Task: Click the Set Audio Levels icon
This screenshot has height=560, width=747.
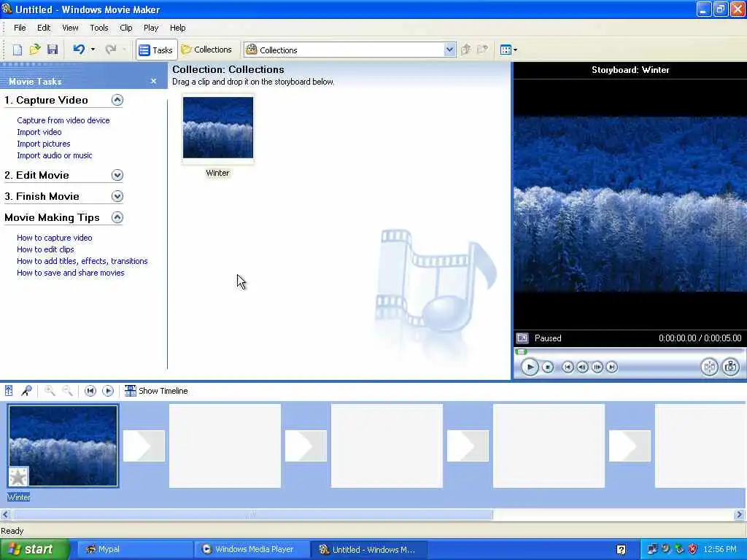Action: 9,391
